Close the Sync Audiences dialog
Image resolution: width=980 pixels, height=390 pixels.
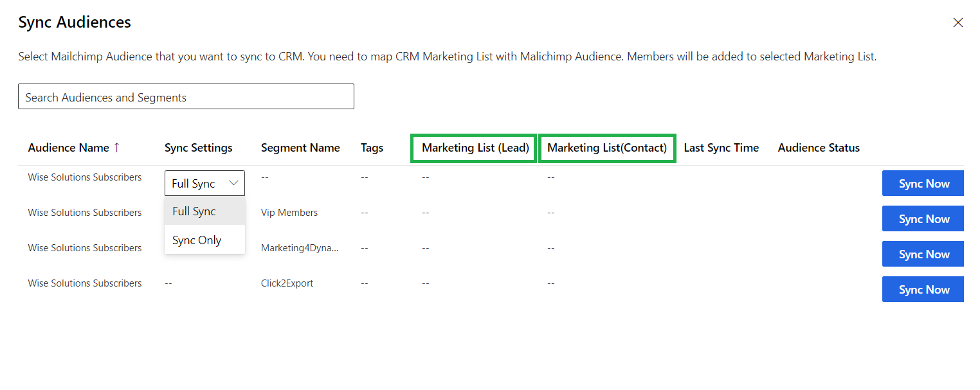[957, 23]
